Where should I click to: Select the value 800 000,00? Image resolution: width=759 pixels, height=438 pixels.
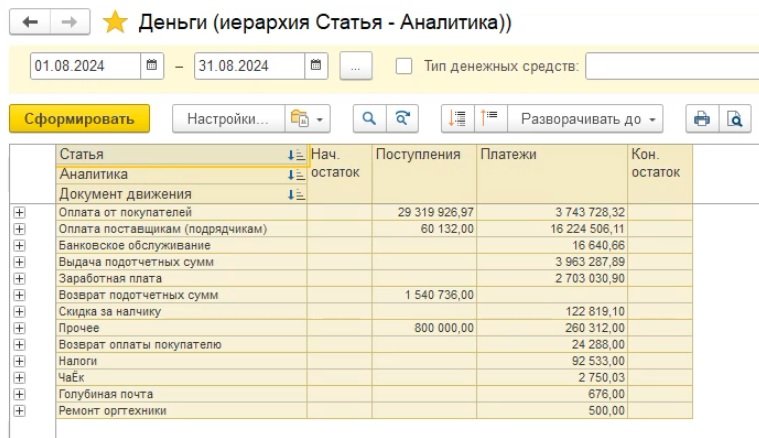coord(444,328)
